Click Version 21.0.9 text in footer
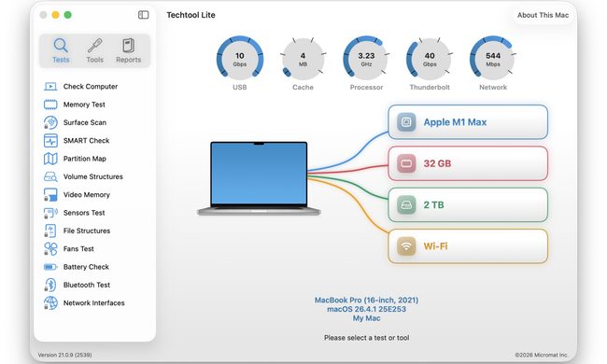Image resolution: width=607 pixels, height=364 pixels. (x=64, y=355)
